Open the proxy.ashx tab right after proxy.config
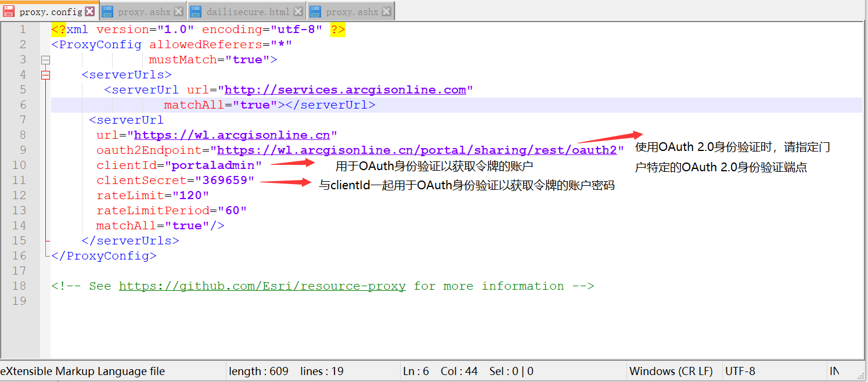 pyautogui.click(x=142, y=11)
